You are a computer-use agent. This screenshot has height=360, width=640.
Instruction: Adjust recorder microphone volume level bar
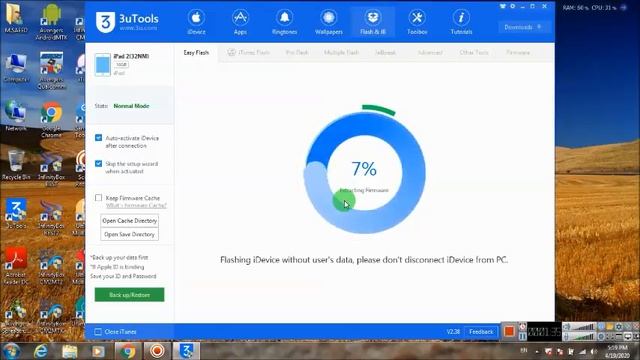(x=584, y=337)
